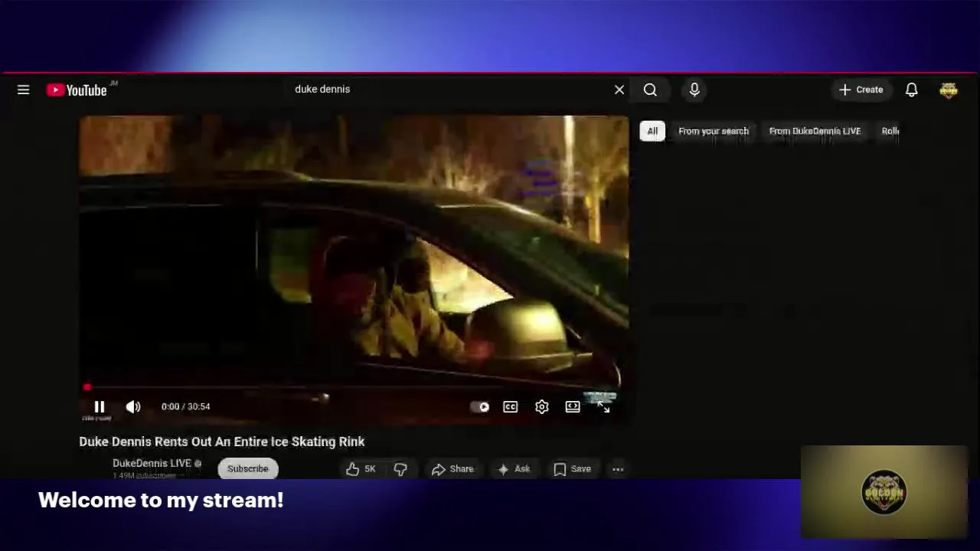Screen dimensions: 980x551
Task: Dislike the video
Action: pyautogui.click(x=400, y=469)
